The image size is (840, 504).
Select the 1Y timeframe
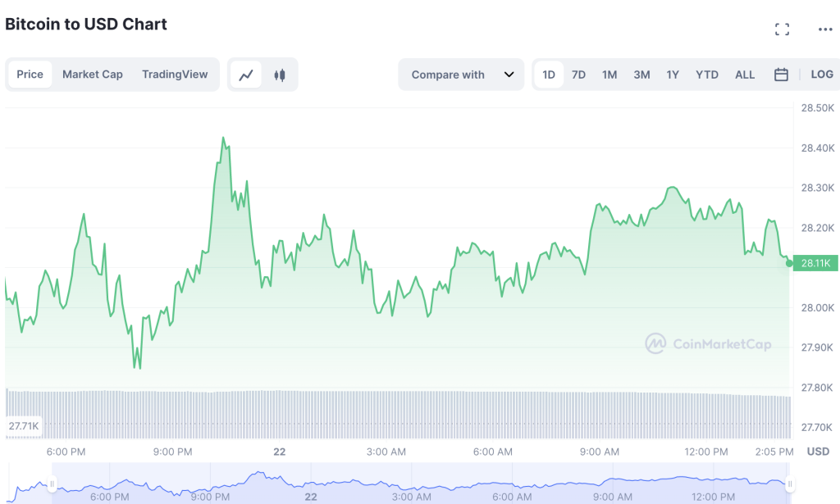(x=672, y=75)
